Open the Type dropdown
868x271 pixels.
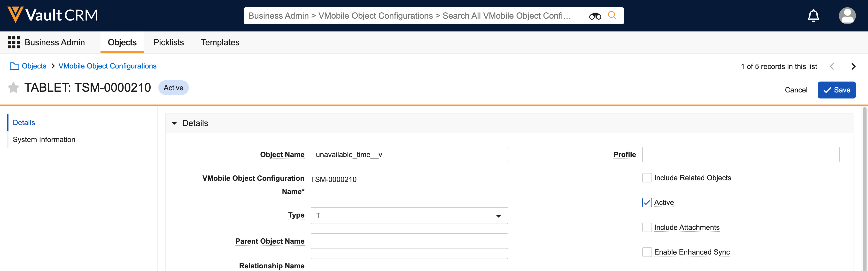click(409, 215)
